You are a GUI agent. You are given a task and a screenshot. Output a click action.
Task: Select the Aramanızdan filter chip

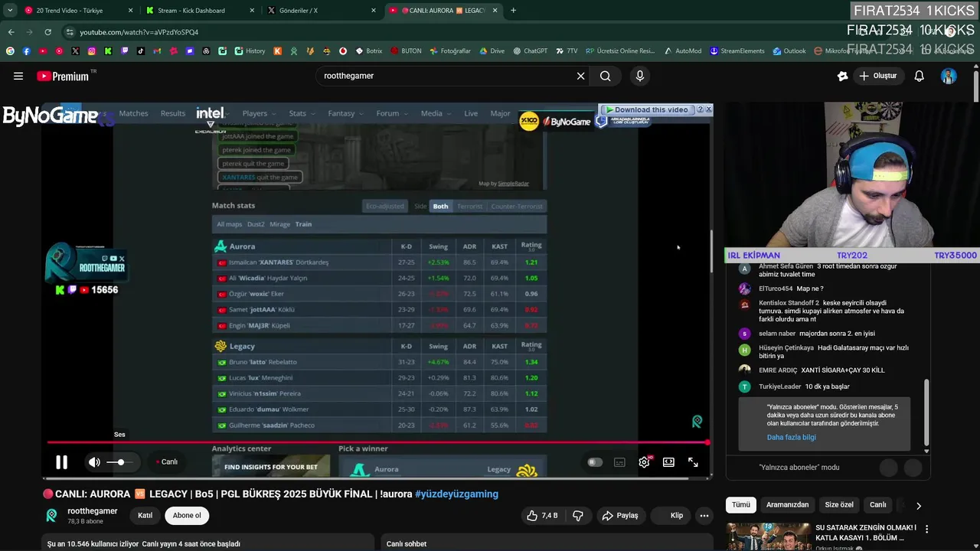(787, 505)
